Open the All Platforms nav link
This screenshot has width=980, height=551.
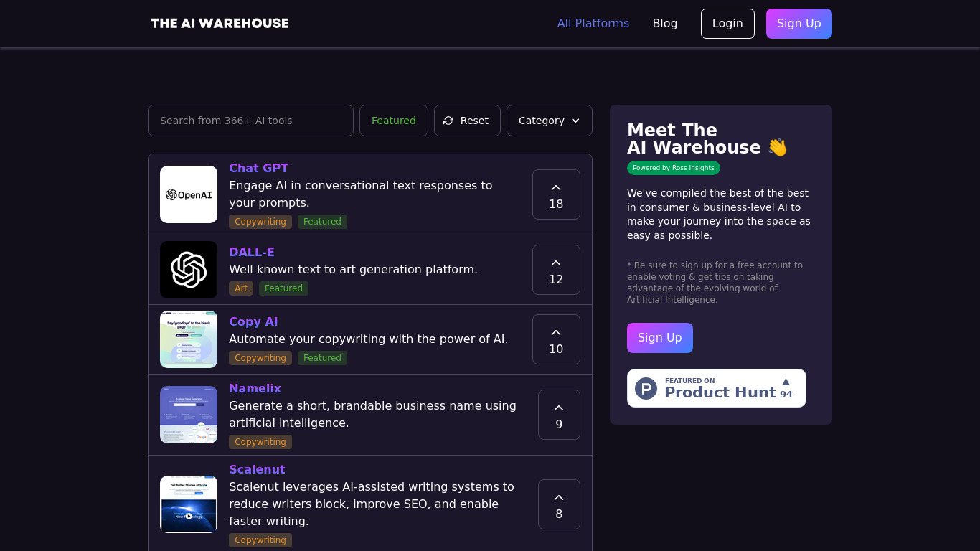(x=593, y=23)
